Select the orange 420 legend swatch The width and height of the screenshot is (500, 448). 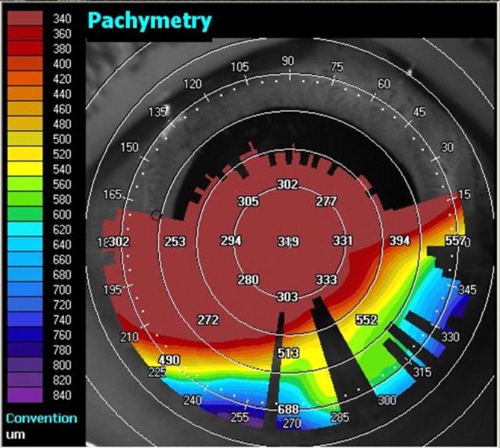(x=28, y=79)
